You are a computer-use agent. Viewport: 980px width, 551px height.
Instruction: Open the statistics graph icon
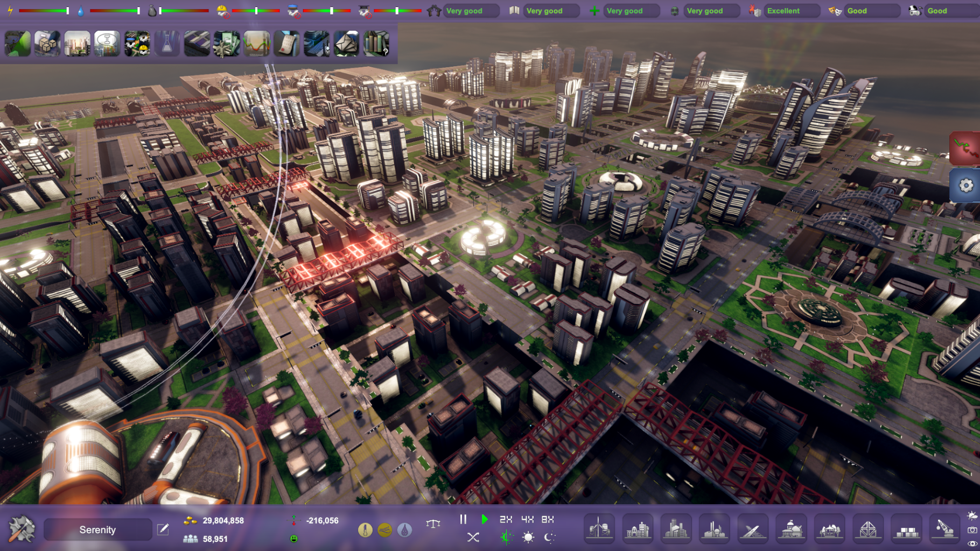pyautogui.click(x=257, y=44)
